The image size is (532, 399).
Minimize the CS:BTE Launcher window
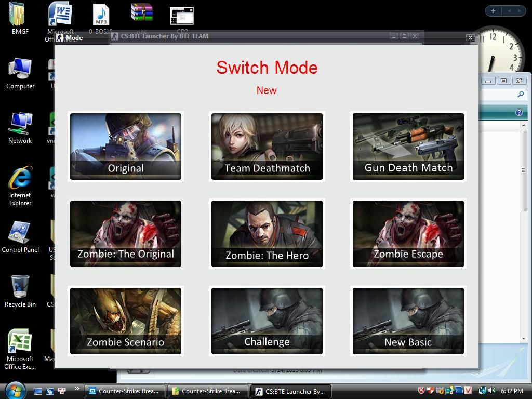pos(394,36)
